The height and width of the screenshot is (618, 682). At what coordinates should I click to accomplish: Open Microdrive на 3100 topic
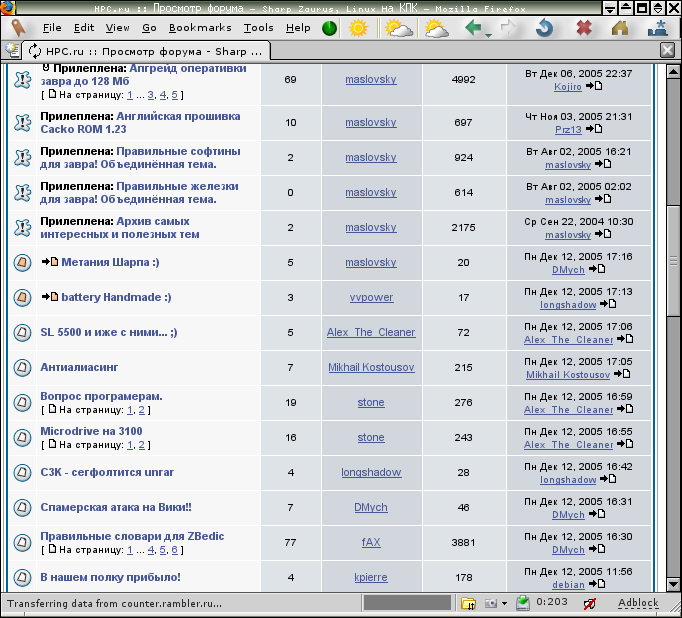(x=91, y=431)
